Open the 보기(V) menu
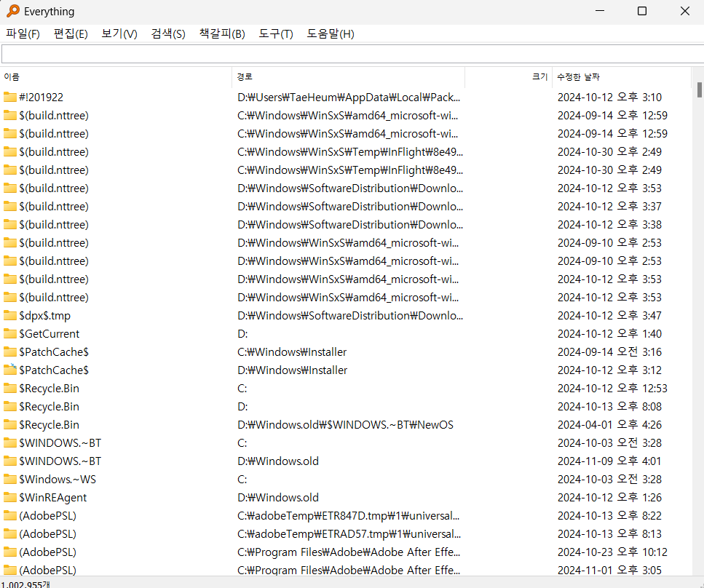The width and height of the screenshot is (704, 588). (119, 34)
